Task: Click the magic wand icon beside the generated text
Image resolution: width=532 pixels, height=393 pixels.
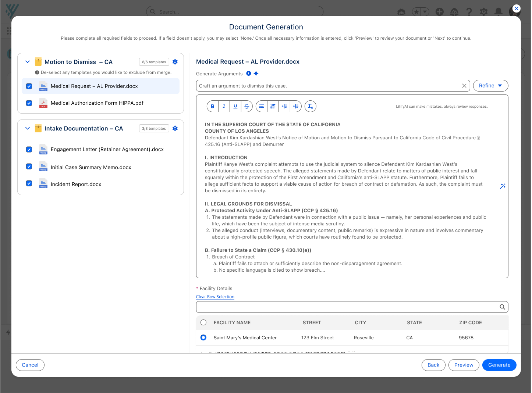Action: (x=503, y=186)
